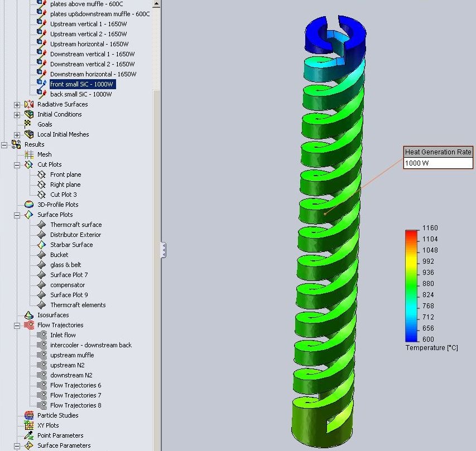Viewport: 476px width, 451px height.
Task: Expand the Local Initial Meshes node
Action: [17, 135]
